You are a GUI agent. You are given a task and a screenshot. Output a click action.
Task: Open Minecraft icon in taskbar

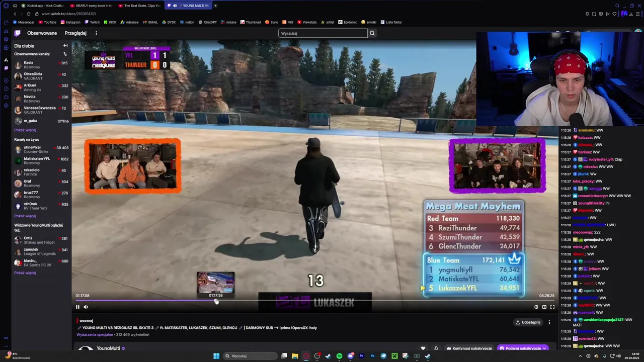394,356
